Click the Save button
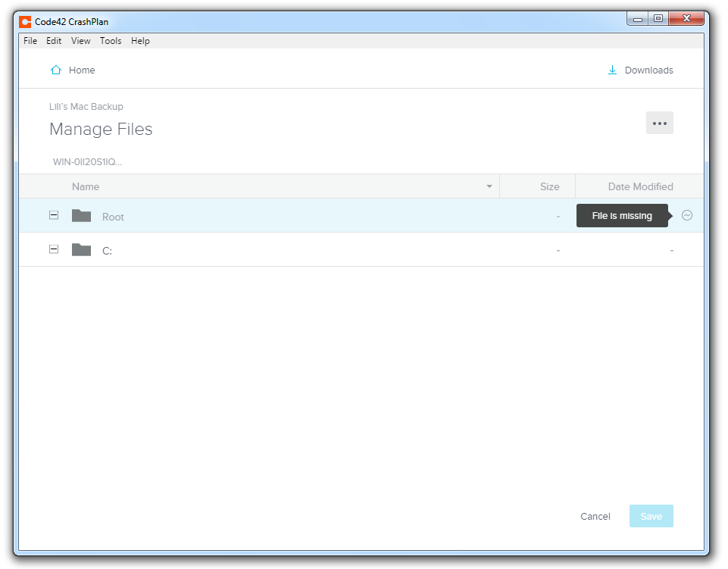 click(x=651, y=516)
